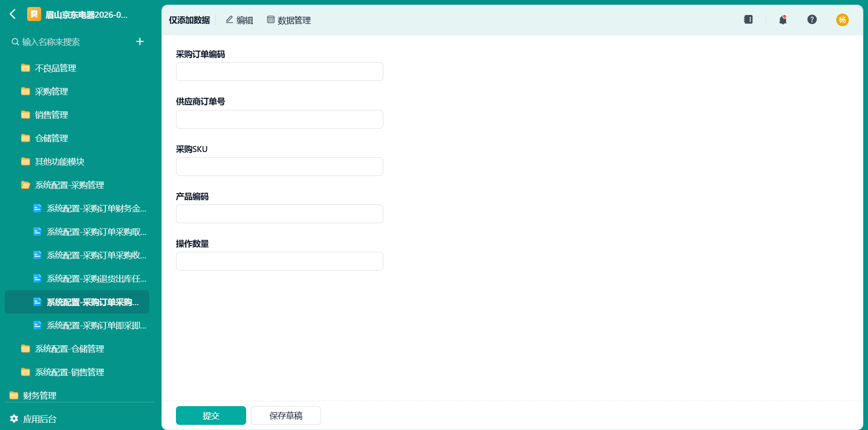Click folder icon of 仓储管理
This screenshot has height=430, width=868.
tap(26, 138)
